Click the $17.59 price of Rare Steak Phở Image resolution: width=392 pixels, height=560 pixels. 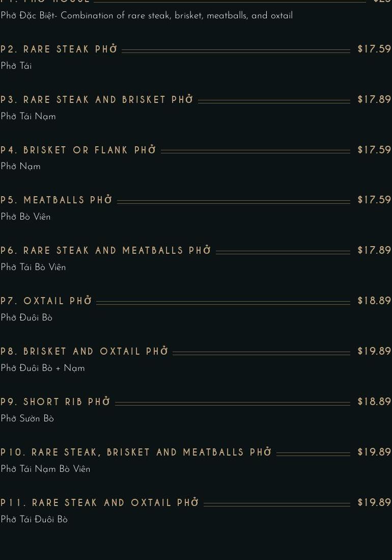[x=374, y=49]
